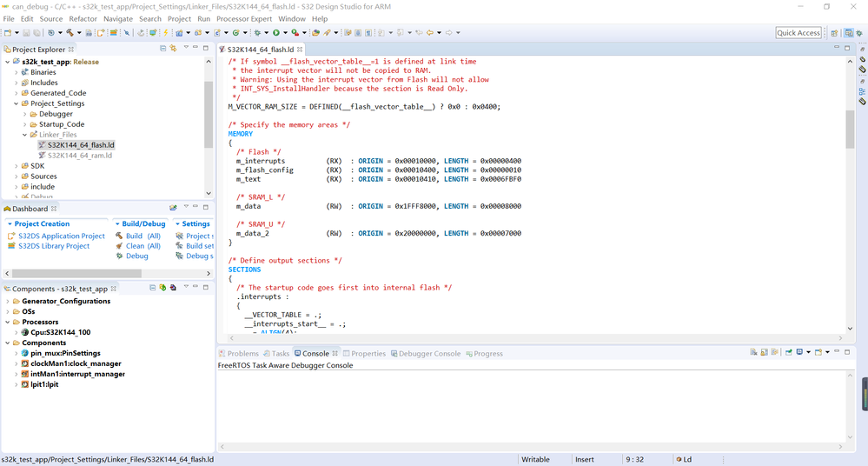Image resolution: width=868 pixels, height=466 pixels.
Task: Click the external tools run icon with red toolbox
Action: click(295, 33)
